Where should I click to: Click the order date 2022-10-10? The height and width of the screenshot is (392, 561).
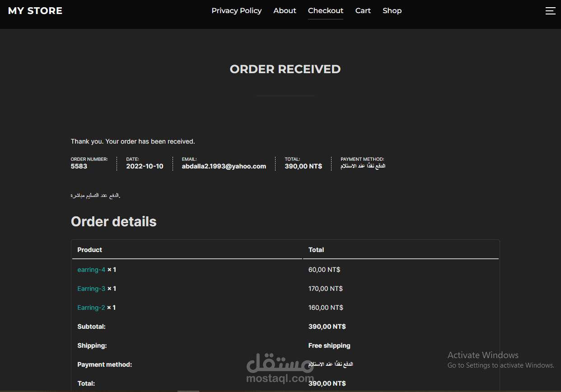coord(145,166)
